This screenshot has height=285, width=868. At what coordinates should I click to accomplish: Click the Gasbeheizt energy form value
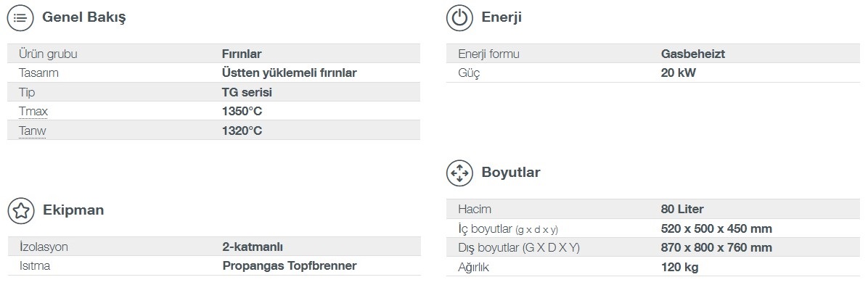[693, 54]
